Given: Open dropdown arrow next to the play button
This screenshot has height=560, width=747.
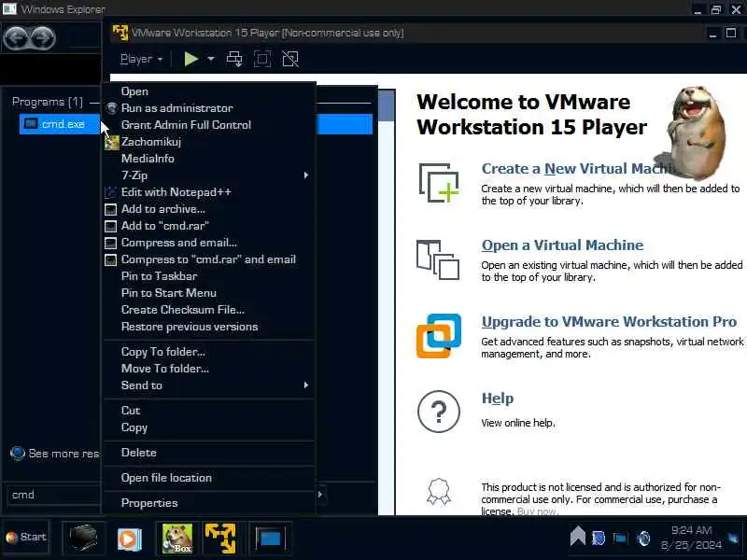Looking at the screenshot, I should pyautogui.click(x=211, y=59).
